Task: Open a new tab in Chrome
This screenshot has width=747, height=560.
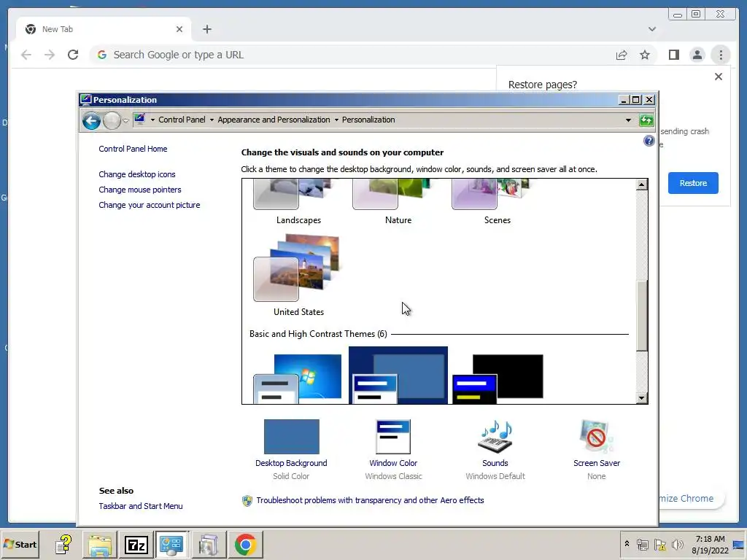Action: pyautogui.click(x=206, y=29)
